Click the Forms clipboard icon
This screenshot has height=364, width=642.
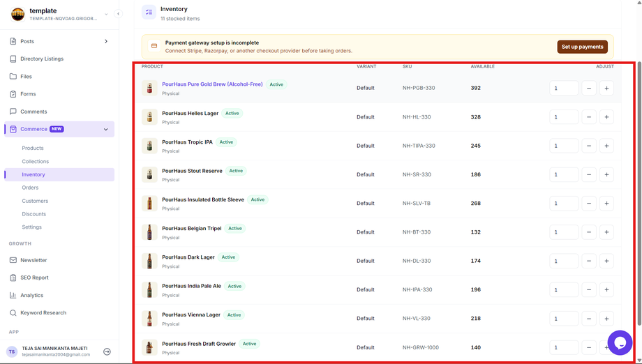tap(13, 94)
